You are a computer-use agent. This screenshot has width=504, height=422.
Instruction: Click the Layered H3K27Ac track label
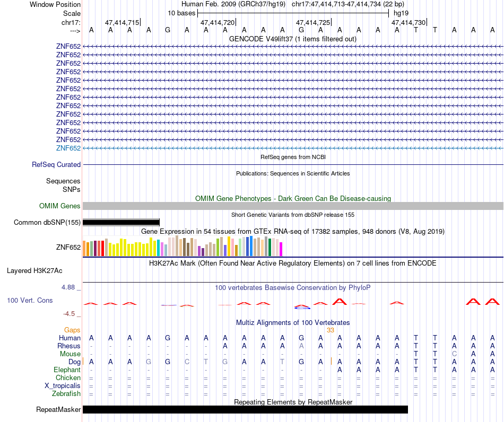(34, 271)
